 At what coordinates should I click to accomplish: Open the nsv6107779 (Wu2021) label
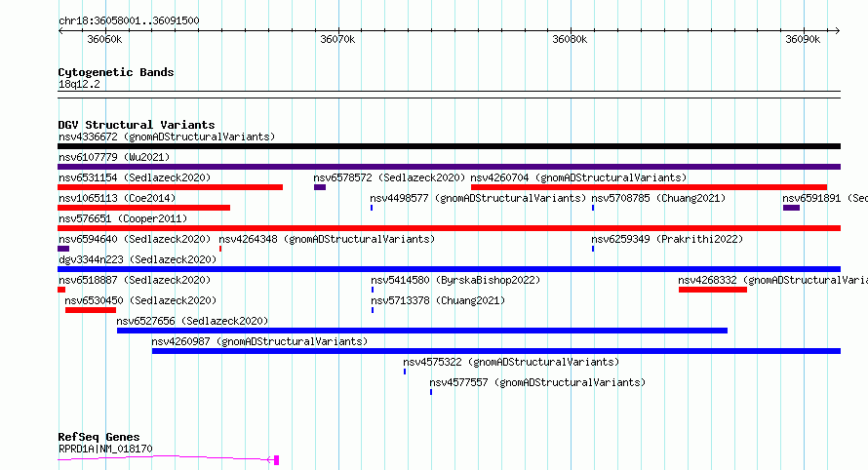tap(114, 157)
